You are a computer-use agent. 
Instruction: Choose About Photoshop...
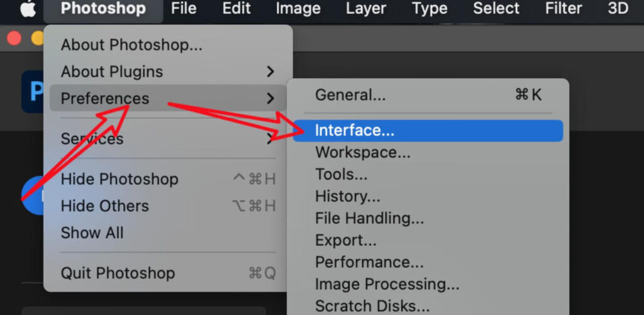pyautogui.click(x=168, y=45)
